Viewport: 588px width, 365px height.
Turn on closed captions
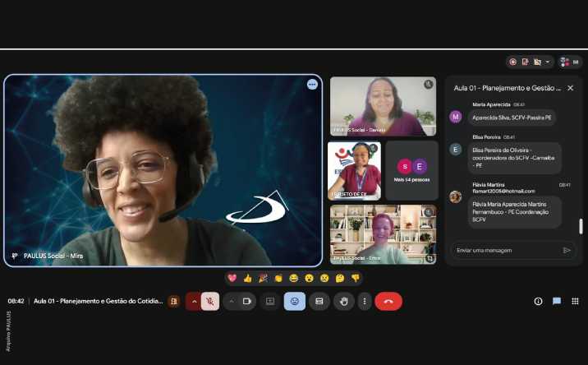click(319, 302)
